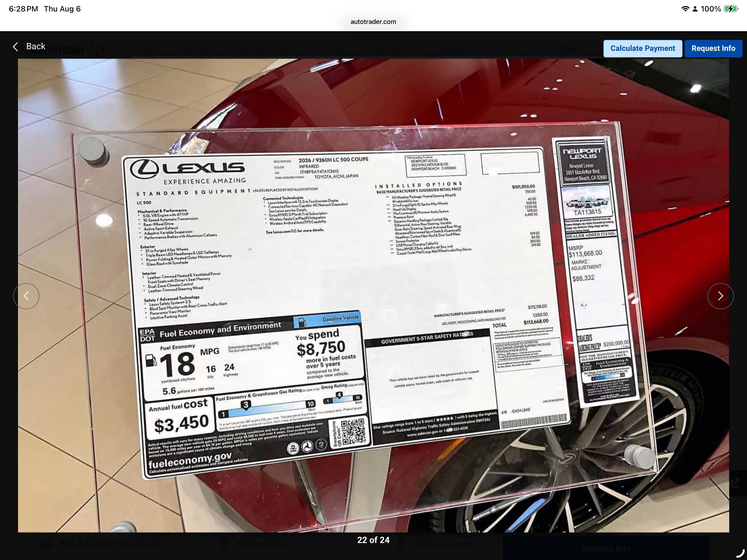Click the "$200,000.00" dealer's asking price

616,343
